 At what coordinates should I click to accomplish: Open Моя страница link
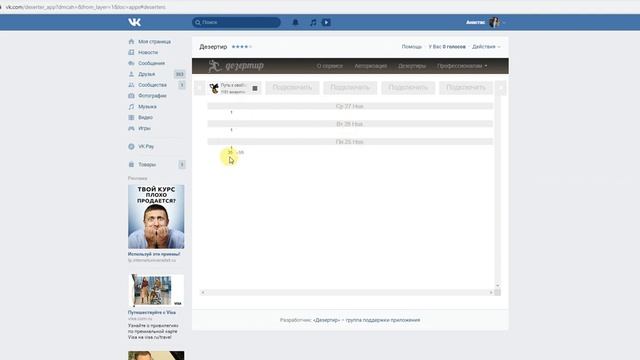154,42
